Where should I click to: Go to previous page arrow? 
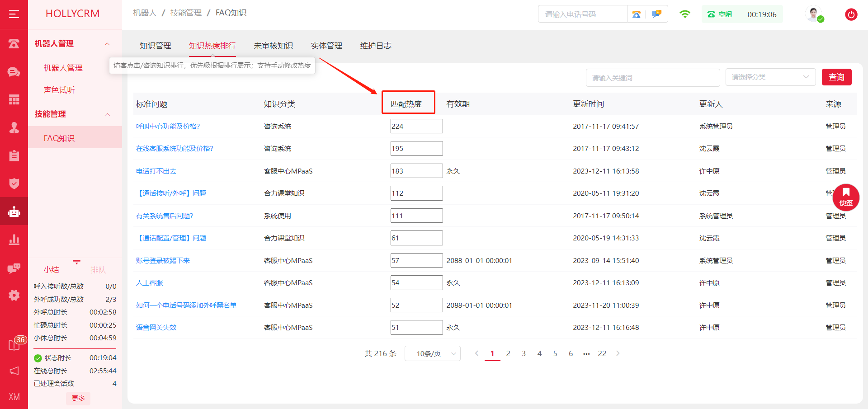(476, 353)
